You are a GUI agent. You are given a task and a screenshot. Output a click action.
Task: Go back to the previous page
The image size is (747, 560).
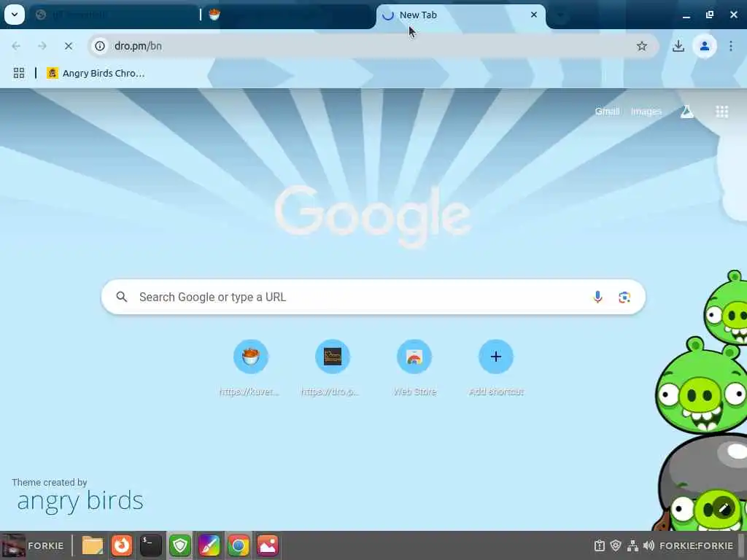point(16,46)
